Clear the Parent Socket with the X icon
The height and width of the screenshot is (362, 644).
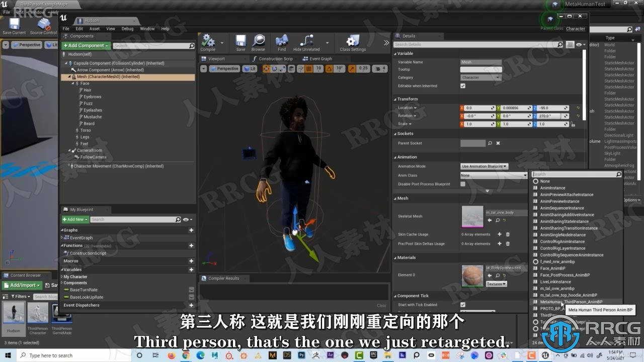[x=498, y=143]
